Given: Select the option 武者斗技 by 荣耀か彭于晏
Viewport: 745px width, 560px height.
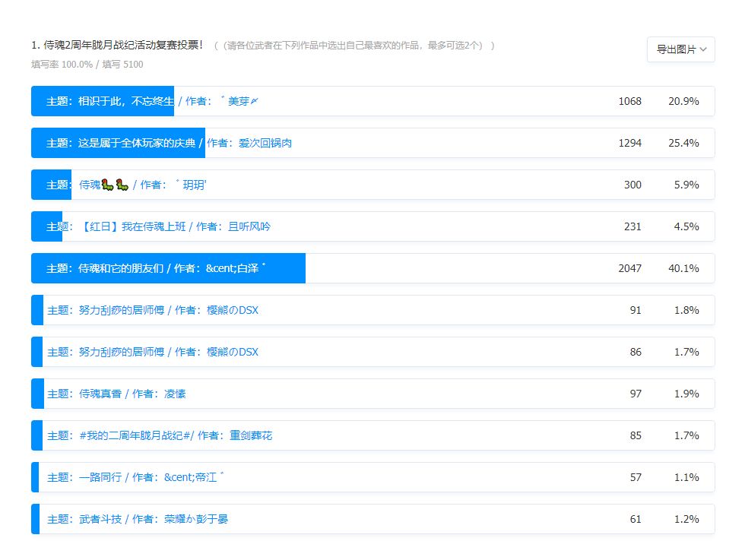Looking at the screenshot, I should pyautogui.click(x=373, y=519).
